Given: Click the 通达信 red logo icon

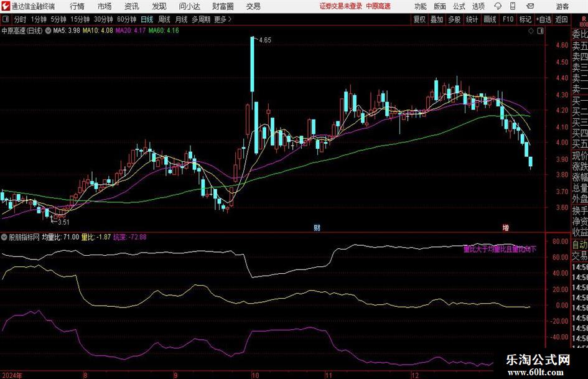Looking at the screenshot, I should tap(6, 6).
